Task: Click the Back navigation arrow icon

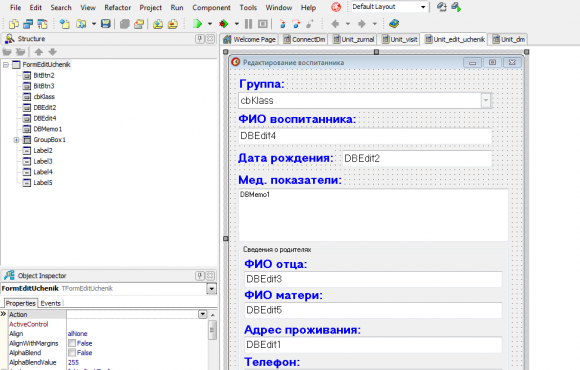Action: click(x=335, y=24)
